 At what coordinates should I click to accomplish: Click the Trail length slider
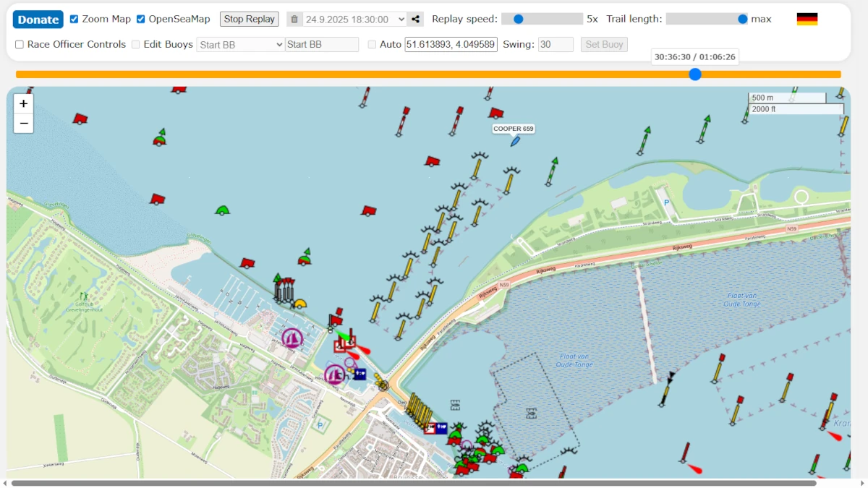click(707, 19)
